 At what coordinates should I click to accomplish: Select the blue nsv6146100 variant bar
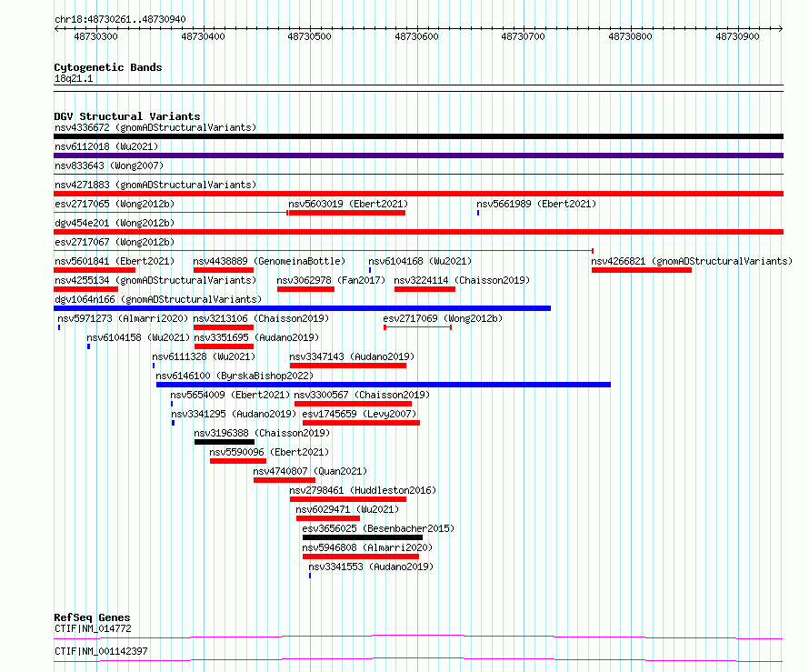point(384,385)
